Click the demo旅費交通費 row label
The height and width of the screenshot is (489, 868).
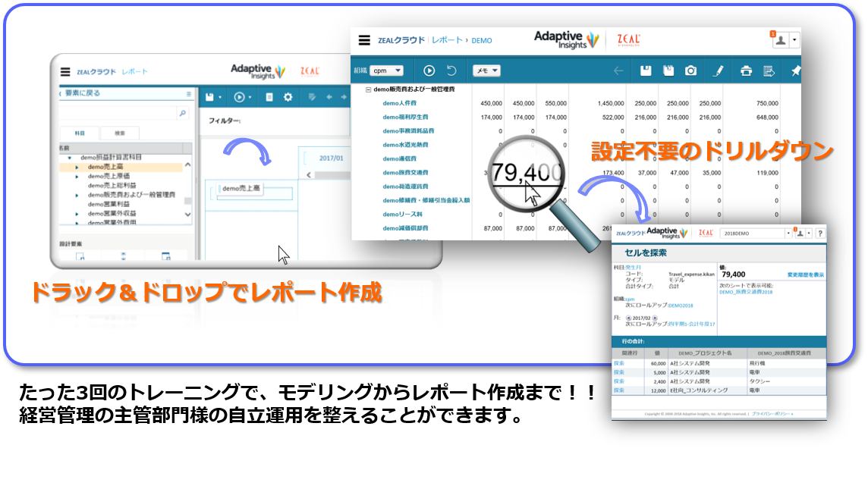[405, 173]
